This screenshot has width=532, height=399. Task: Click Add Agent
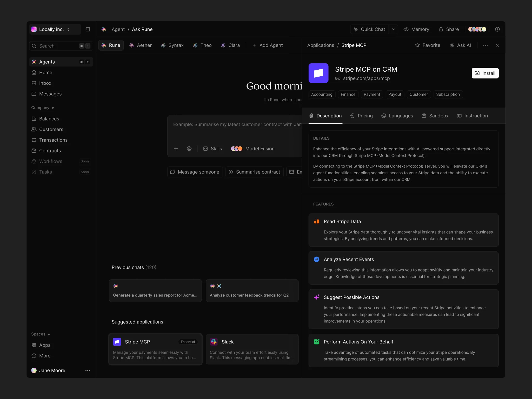pos(268,45)
